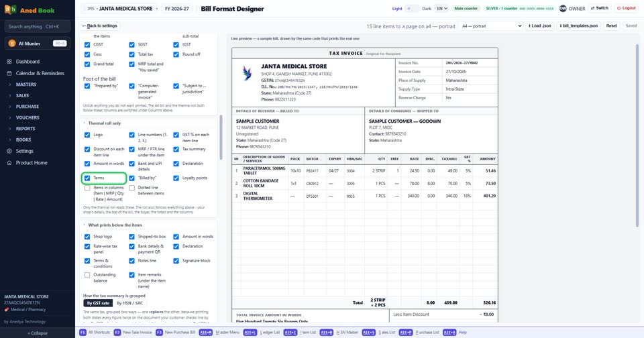Click the Alt+A badge for Help in the bottom bar
The height and width of the screenshot is (338, 644).
pos(449,332)
